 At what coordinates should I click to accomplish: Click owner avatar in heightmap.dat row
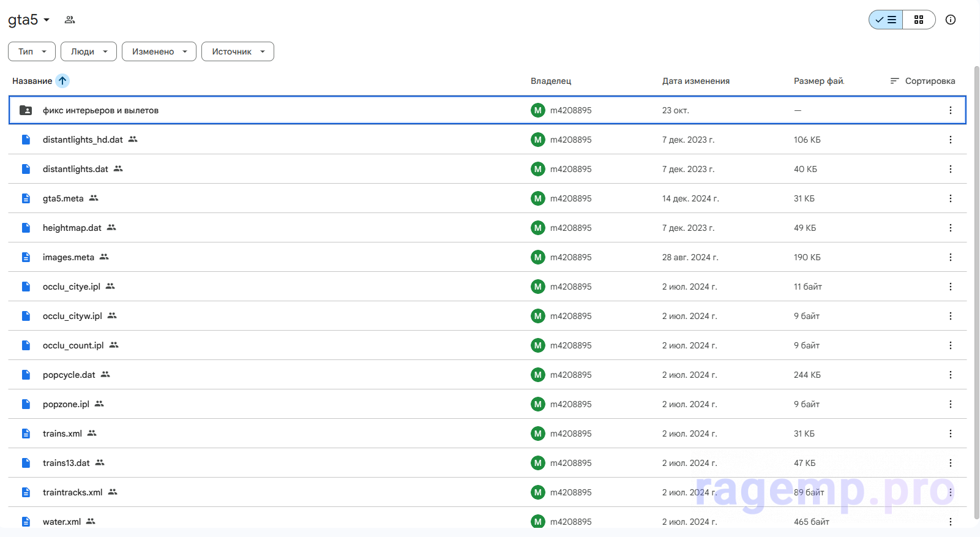(537, 228)
